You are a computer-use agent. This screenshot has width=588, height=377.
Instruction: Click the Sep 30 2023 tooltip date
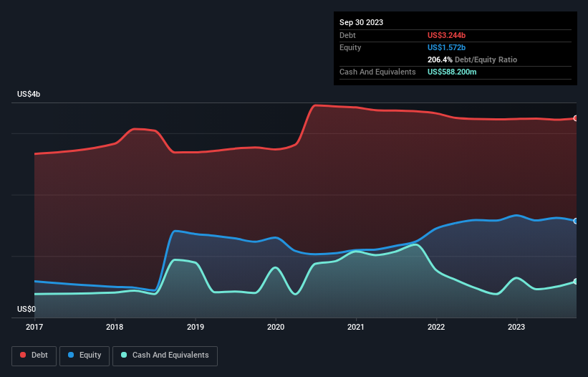point(361,22)
